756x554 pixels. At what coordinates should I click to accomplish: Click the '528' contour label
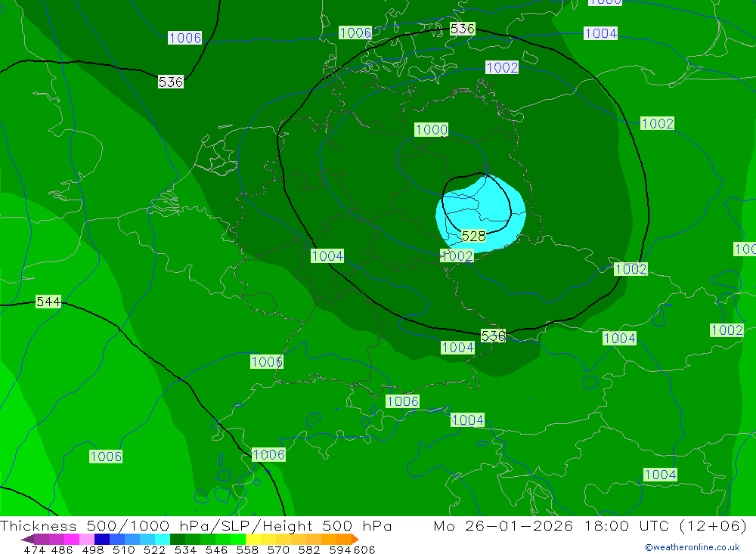point(473,236)
